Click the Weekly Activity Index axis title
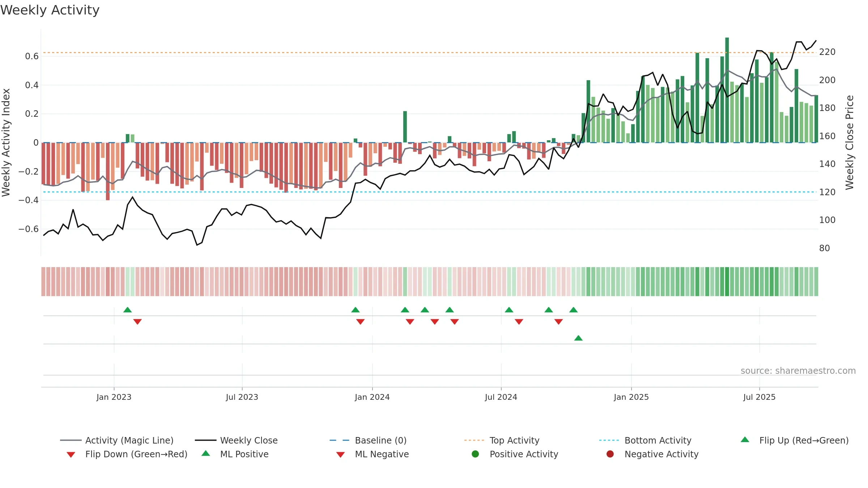Image resolution: width=868 pixels, height=488 pixels. (x=6, y=142)
